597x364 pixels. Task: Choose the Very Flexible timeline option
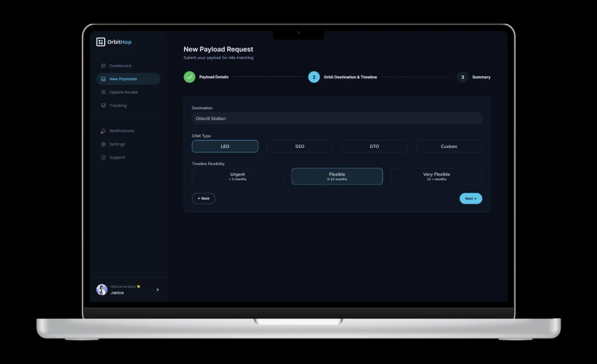(x=436, y=176)
